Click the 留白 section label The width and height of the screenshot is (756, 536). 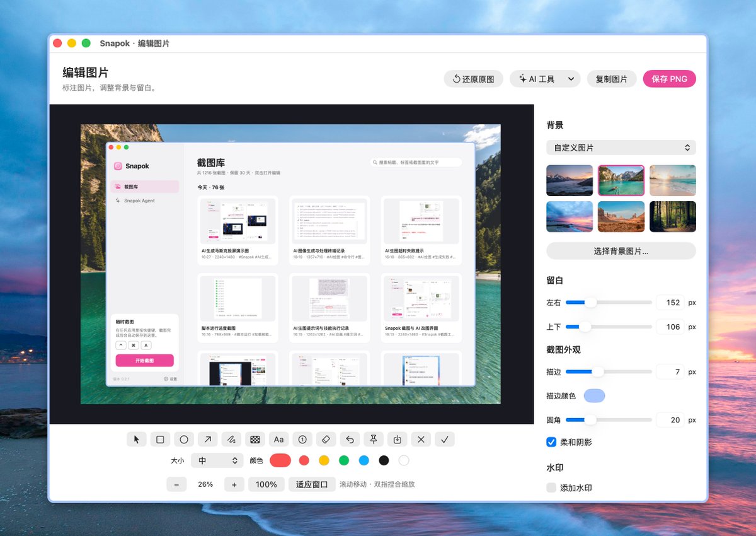555,281
